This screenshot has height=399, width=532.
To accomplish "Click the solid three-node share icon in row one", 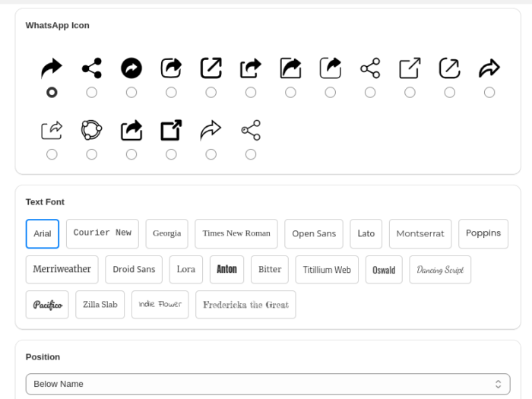I will pyautogui.click(x=92, y=68).
